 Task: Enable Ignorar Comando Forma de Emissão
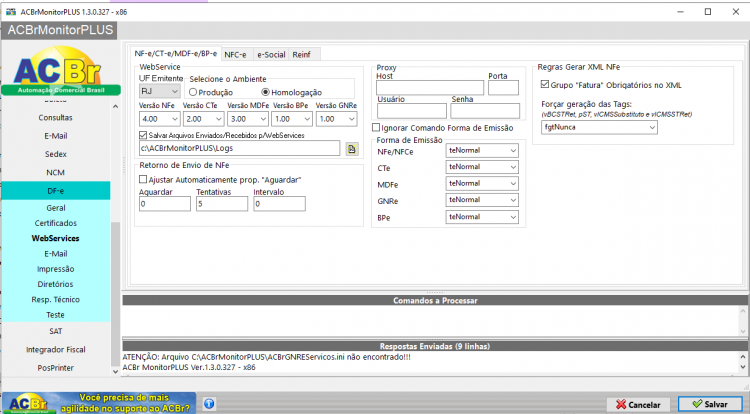click(376, 128)
